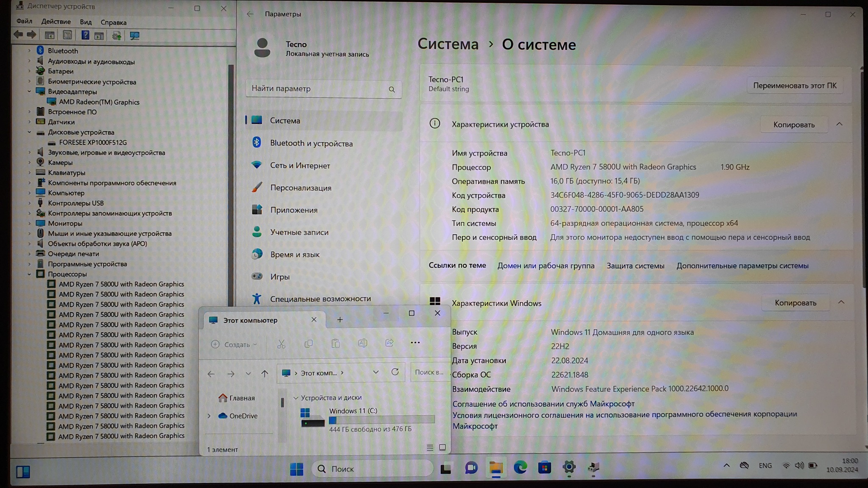Click the search magnifier in settings search box

[392, 89]
